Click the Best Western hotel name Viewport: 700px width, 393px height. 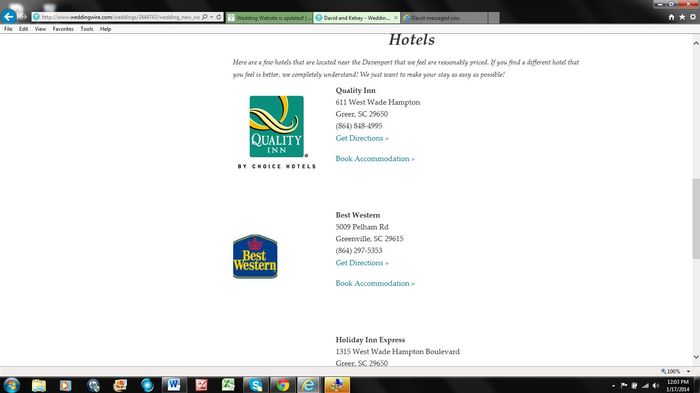tap(358, 215)
